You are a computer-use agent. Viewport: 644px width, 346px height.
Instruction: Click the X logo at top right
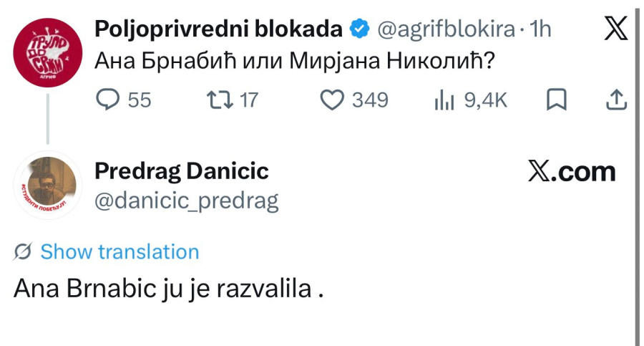coord(615,28)
